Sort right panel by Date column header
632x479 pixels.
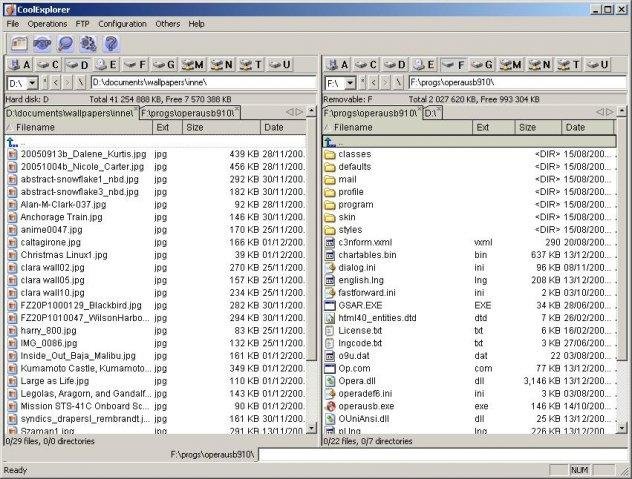coord(588,127)
